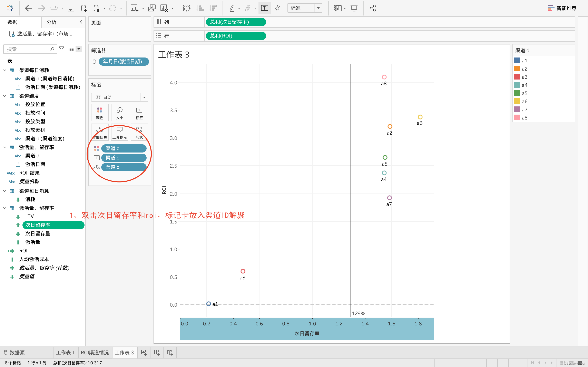Click the save workbook icon
The image size is (588, 367).
71,8
